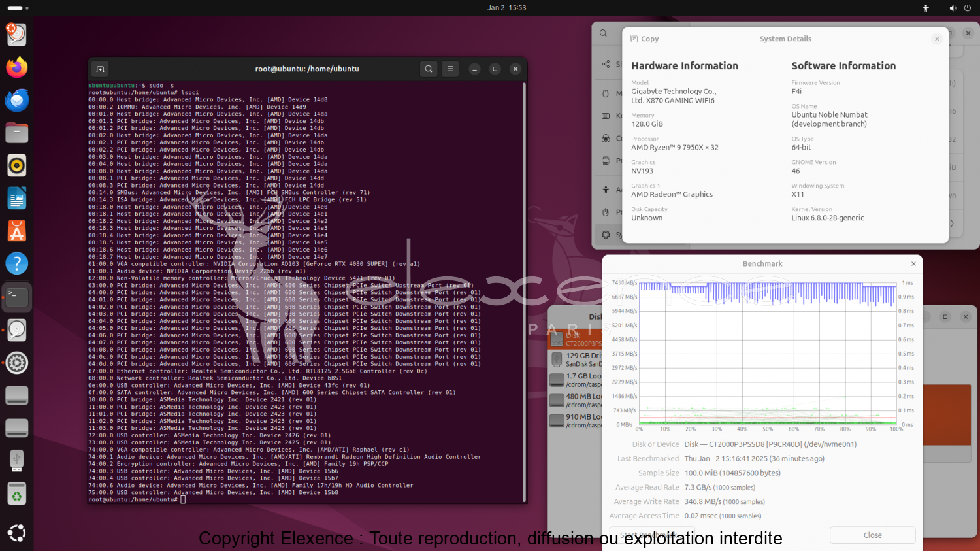This screenshot has width=980, height=551.
Task: Open Thunderbird mail from the dock
Action: coord(16,100)
